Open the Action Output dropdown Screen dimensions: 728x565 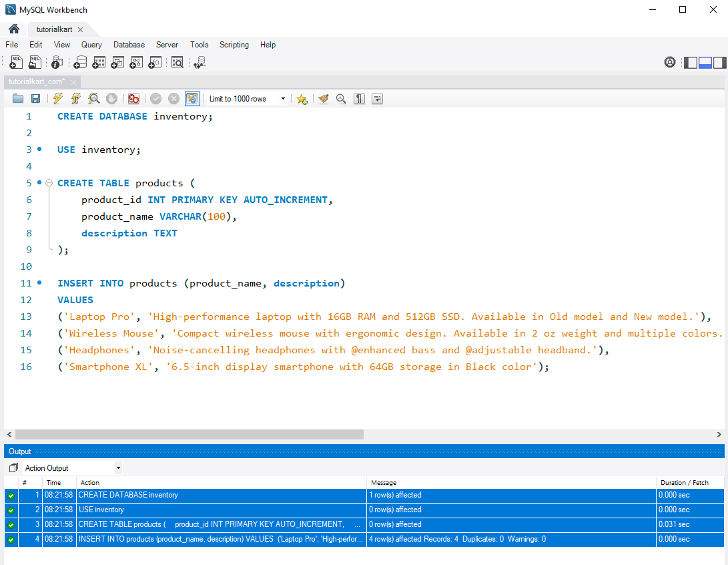coord(118,467)
